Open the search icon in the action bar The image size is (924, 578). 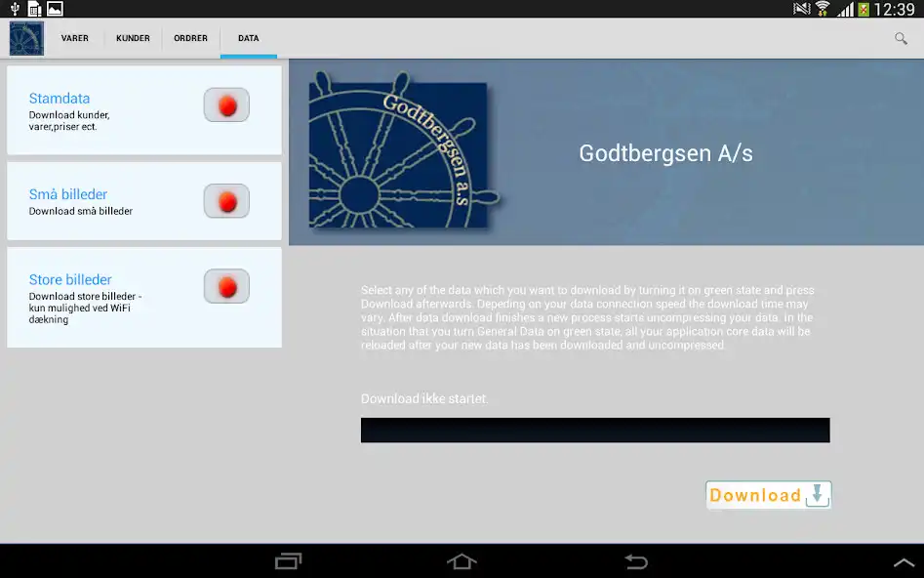tap(900, 38)
